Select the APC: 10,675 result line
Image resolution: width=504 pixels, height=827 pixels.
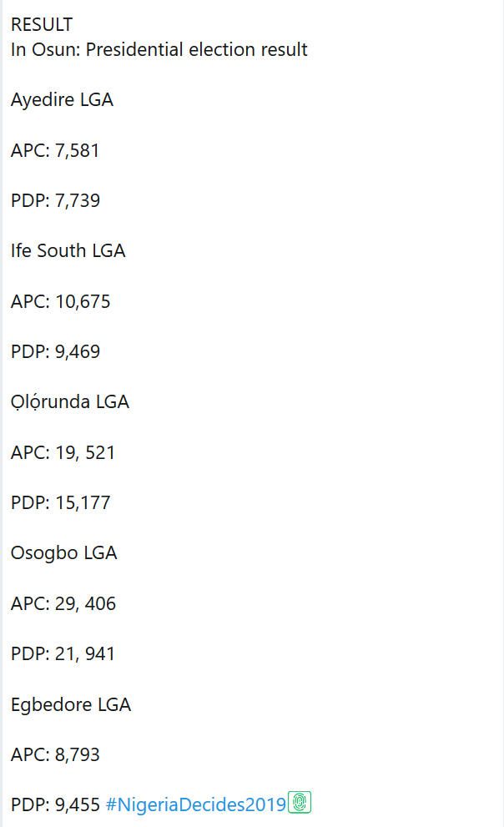click(60, 302)
